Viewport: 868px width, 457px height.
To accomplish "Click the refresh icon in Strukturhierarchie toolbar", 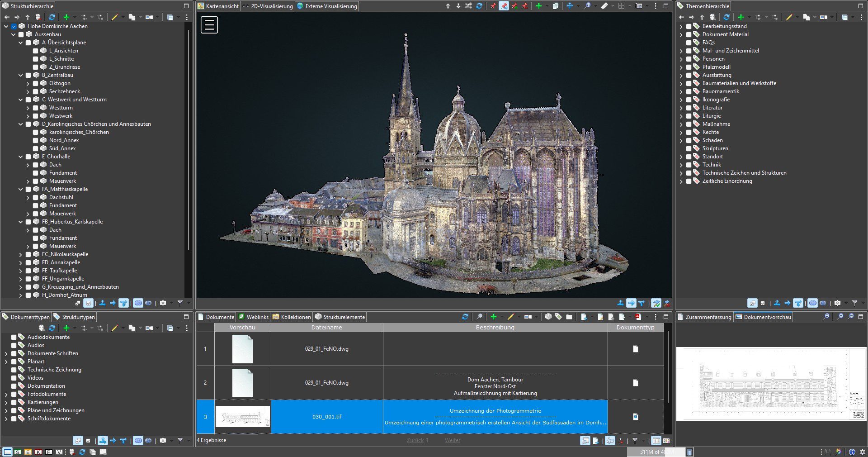I will [52, 17].
